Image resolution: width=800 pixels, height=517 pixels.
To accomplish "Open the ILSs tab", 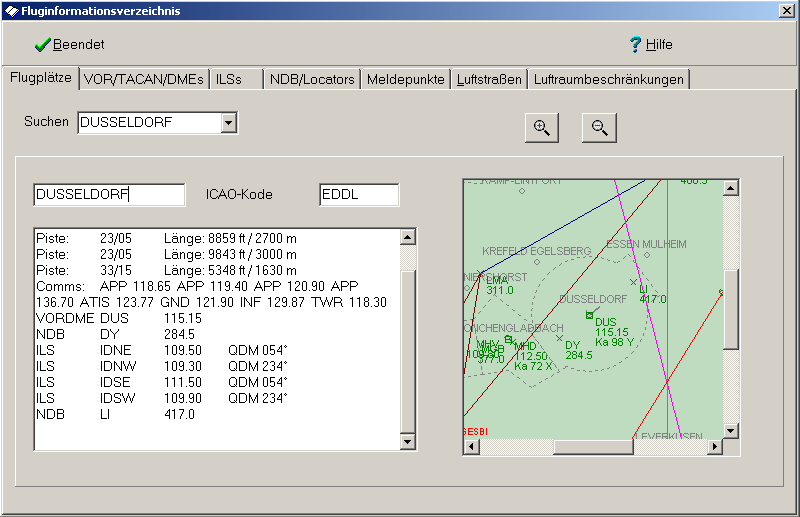I will coord(236,80).
